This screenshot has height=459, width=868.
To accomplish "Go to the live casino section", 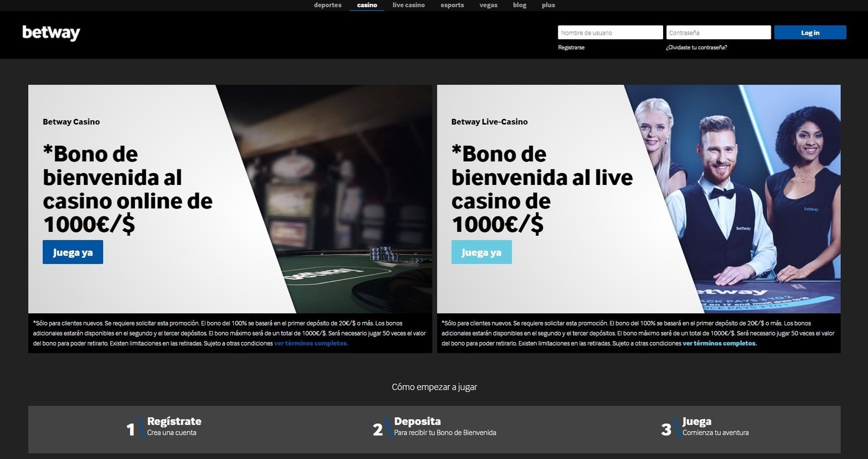I will 409,5.
